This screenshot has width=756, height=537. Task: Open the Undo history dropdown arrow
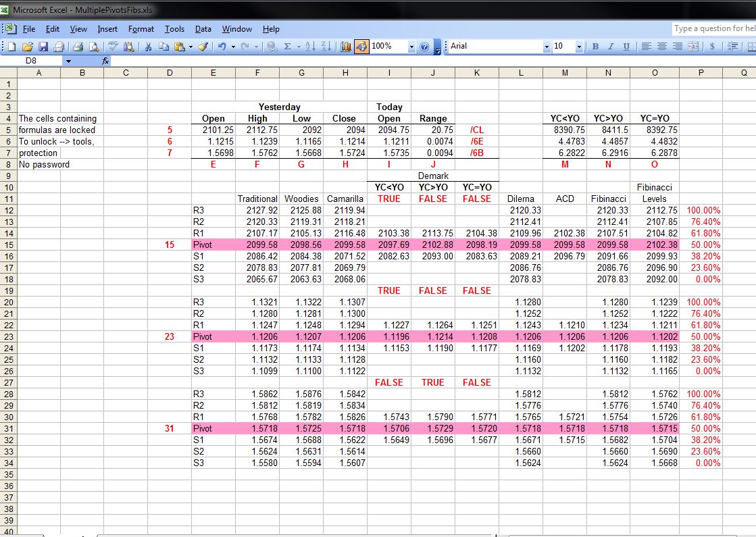coord(233,47)
